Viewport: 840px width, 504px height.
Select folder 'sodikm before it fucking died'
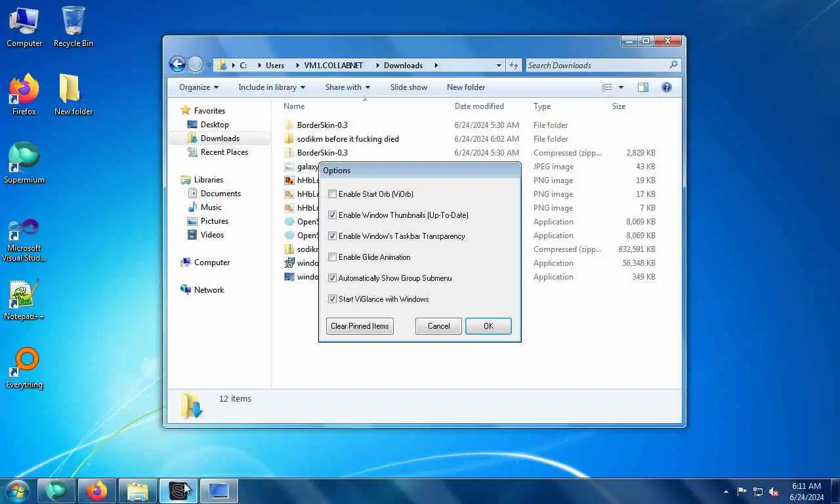tap(348, 139)
